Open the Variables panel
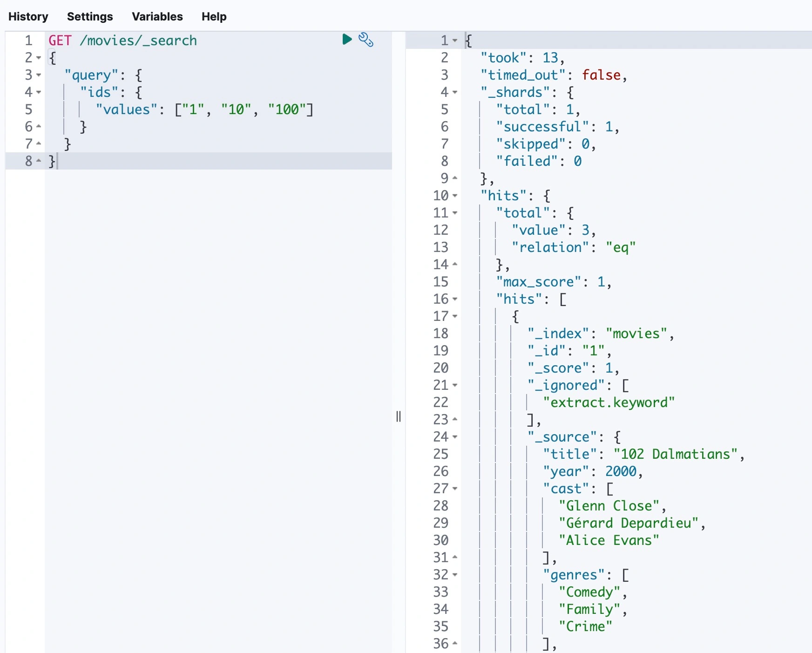 tap(157, 17)
